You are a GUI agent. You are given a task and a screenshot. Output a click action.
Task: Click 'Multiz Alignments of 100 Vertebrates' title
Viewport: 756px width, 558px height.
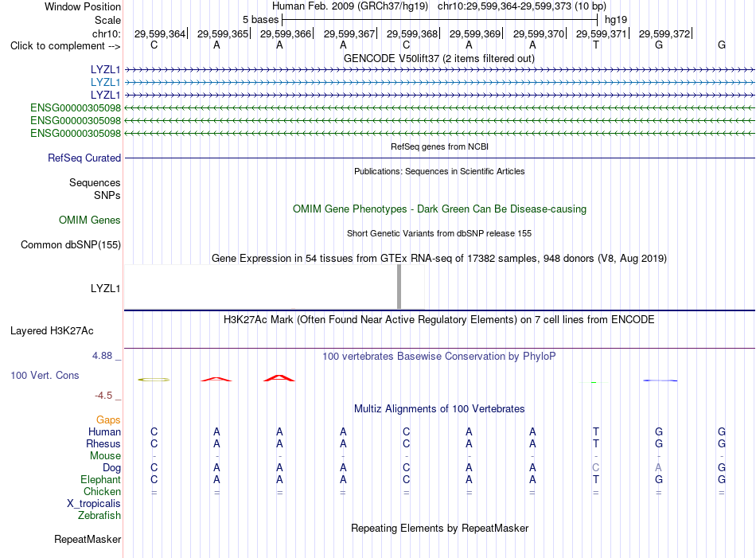coord(439,408)
